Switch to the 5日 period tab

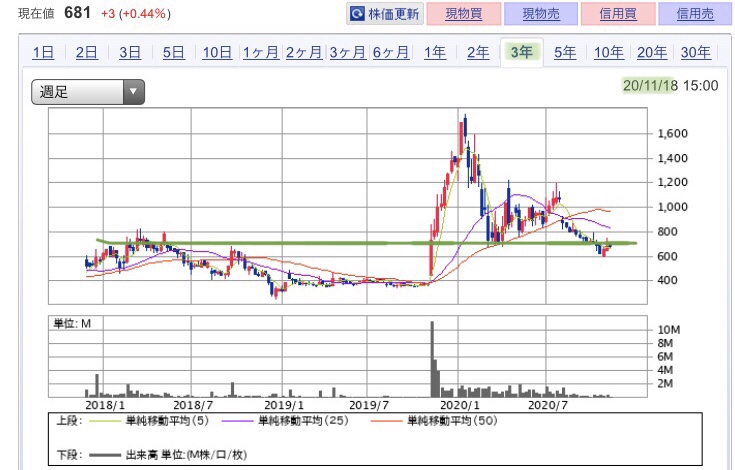pyautogui.click(x=173, y=53)
